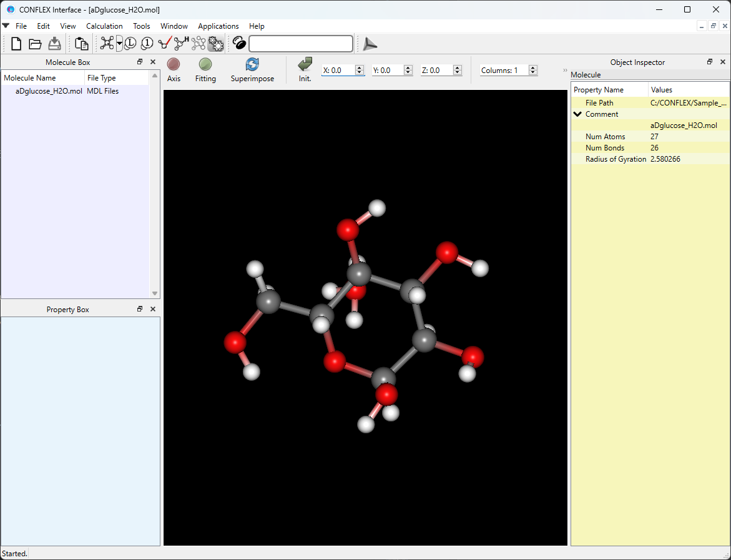Open the Columns count stepper
This screenshot has height=560, width=731.
point(532,70)
